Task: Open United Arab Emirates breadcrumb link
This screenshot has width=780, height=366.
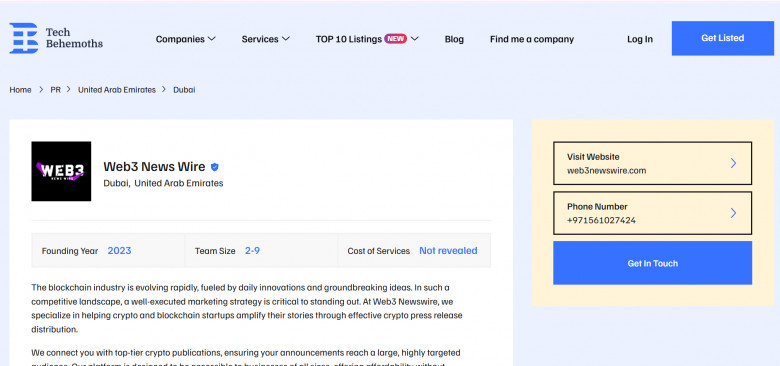Action: 117,90
